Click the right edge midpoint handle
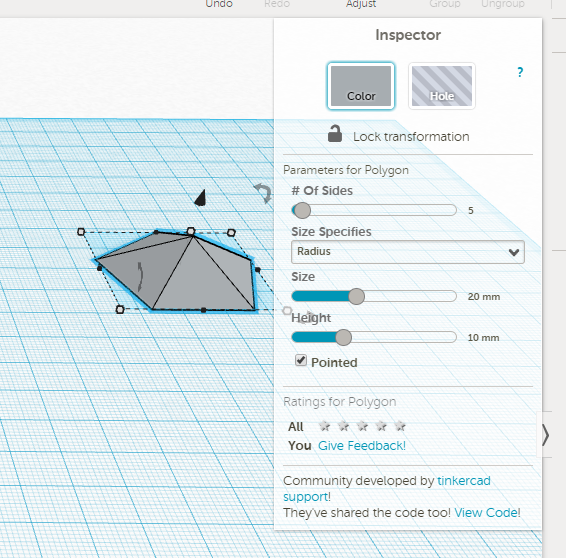Viewport: 566px width, 558px height. [x=257, y=270]
